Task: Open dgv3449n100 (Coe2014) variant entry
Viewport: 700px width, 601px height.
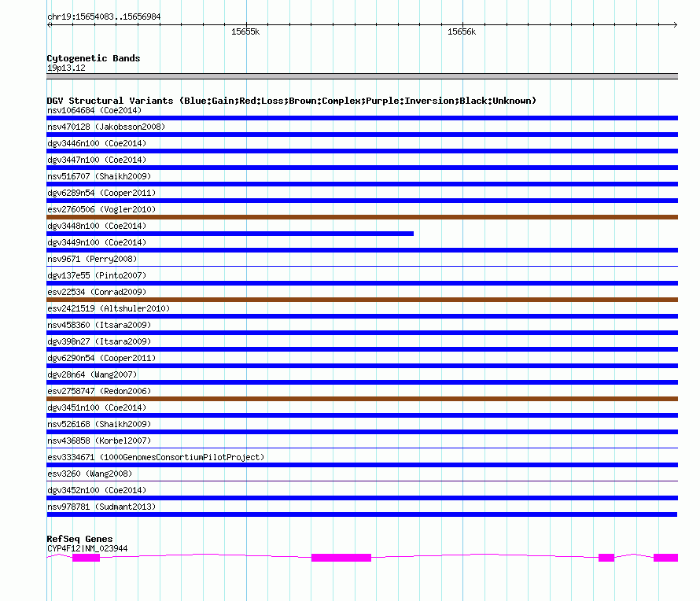Action: (x=97, y=242)
